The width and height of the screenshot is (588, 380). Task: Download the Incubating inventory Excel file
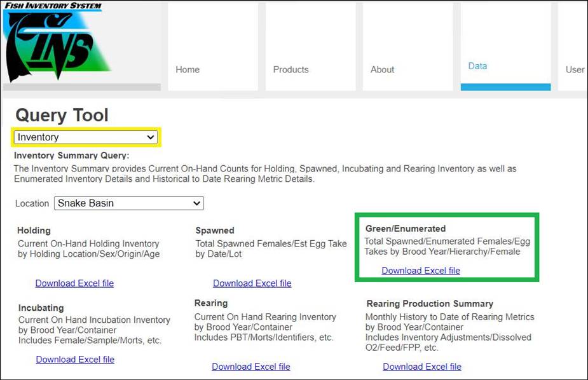click(x=75, y=360)
